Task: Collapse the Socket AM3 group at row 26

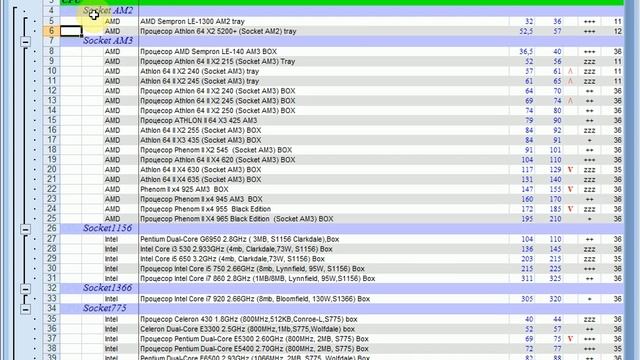Action: point(25,229)
